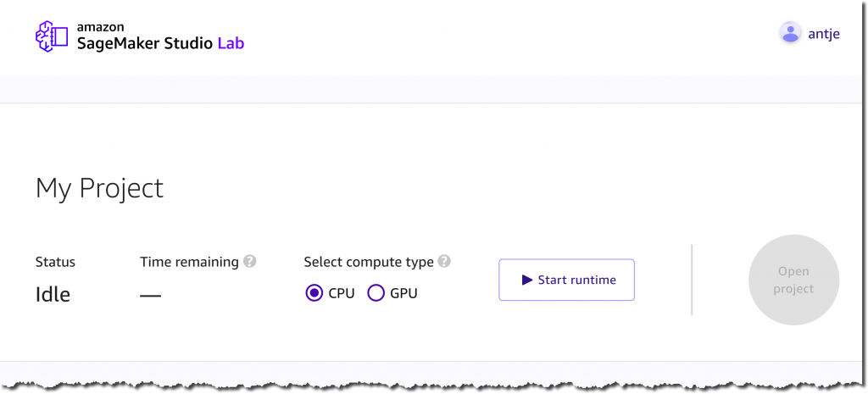Click the SageMaker Studio Lab brain logo icon
Image resolution: width=868 pixels, height=394 pixels.
pyautogui.click(x=52, y=36)
